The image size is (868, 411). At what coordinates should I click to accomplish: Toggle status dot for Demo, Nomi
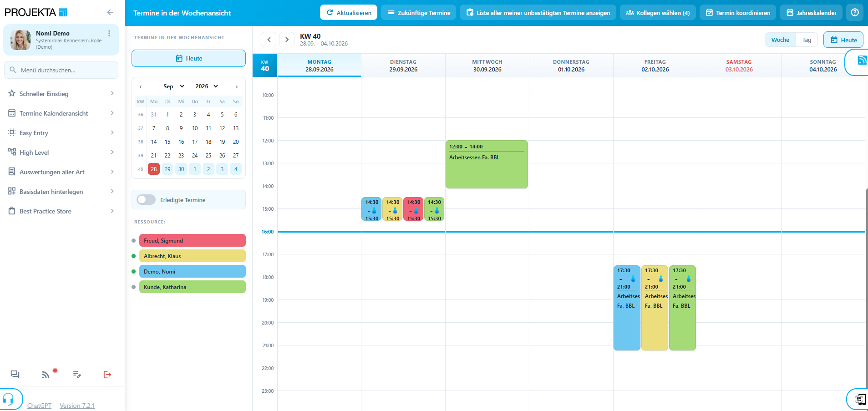coord(133,272)
